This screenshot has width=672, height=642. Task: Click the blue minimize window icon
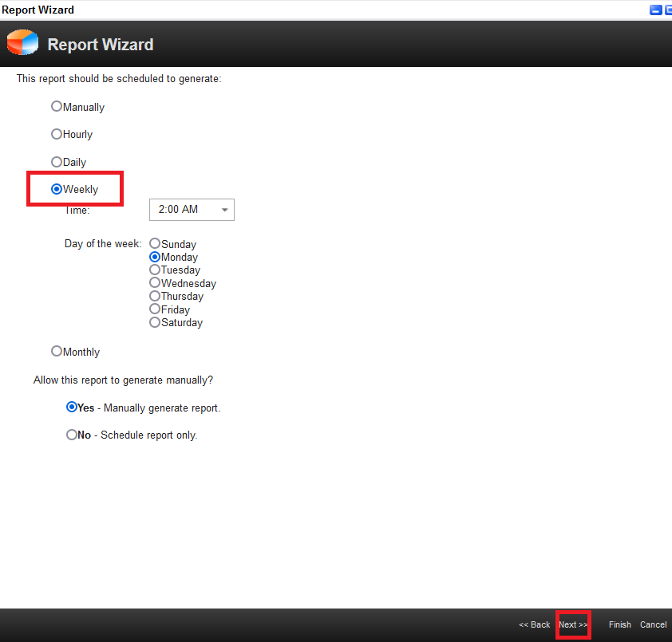pos(655,10)
